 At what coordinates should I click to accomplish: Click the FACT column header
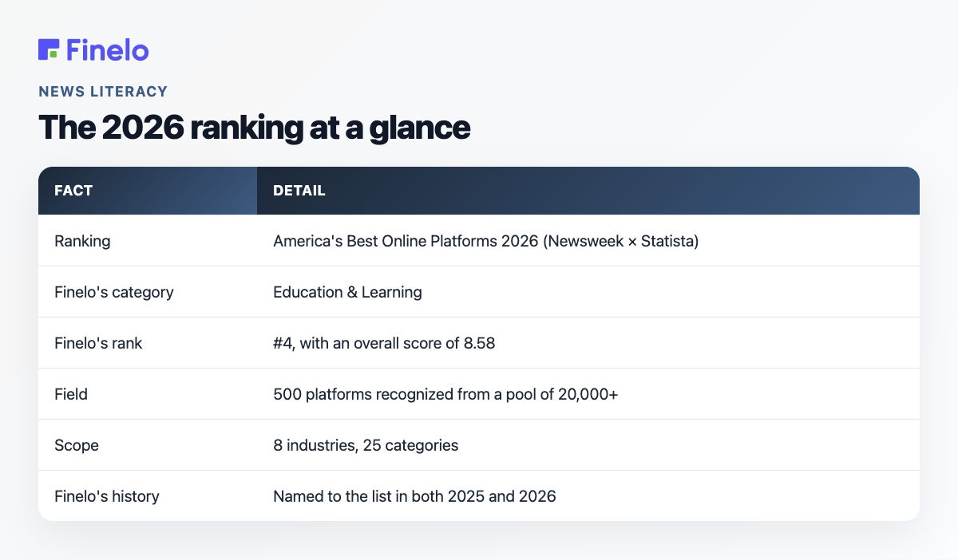(148, 191)
